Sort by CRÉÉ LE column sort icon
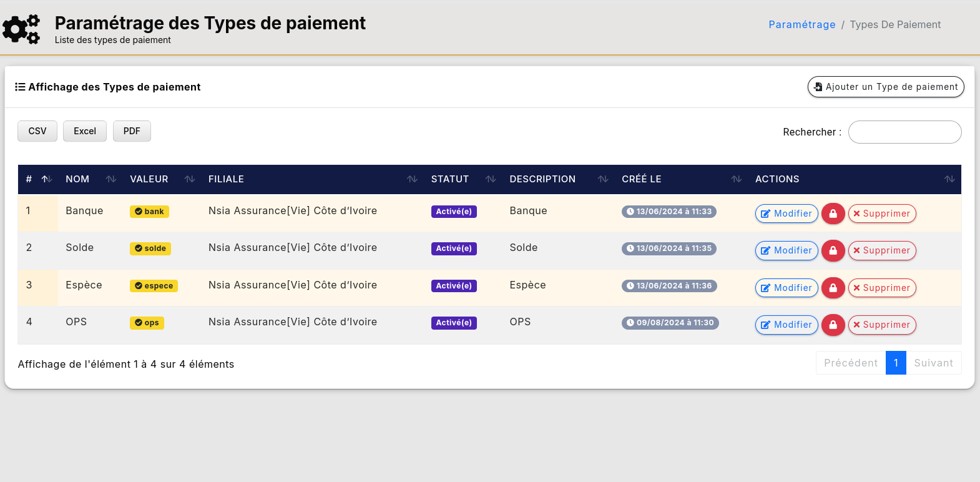The image size is (980, 482). point(737,179)
